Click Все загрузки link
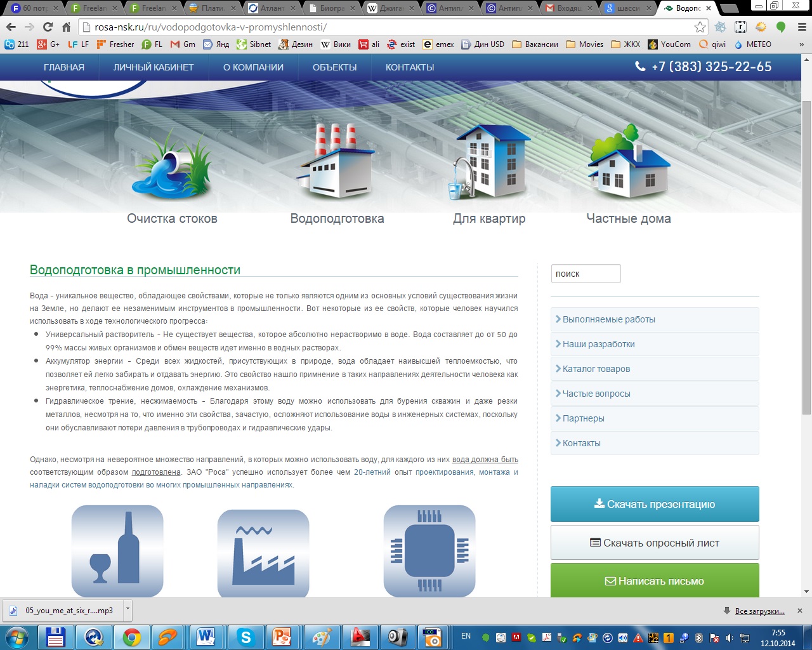 759,611
